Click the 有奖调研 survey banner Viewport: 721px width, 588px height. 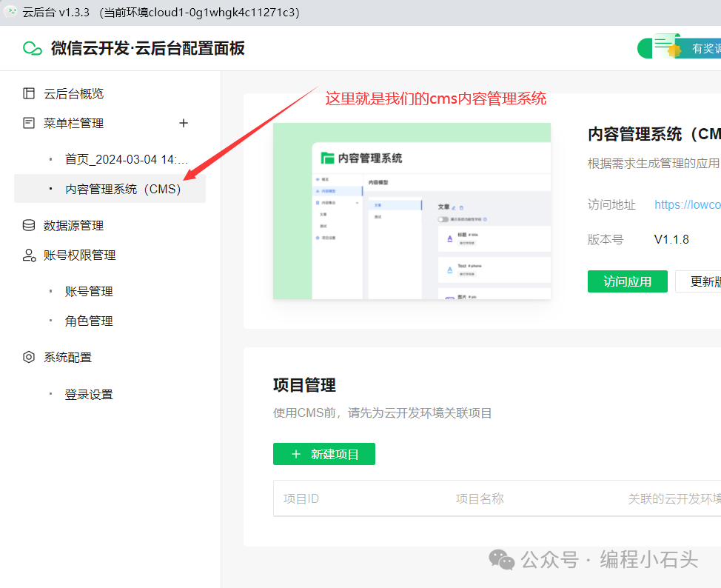(x=679, y=48)
